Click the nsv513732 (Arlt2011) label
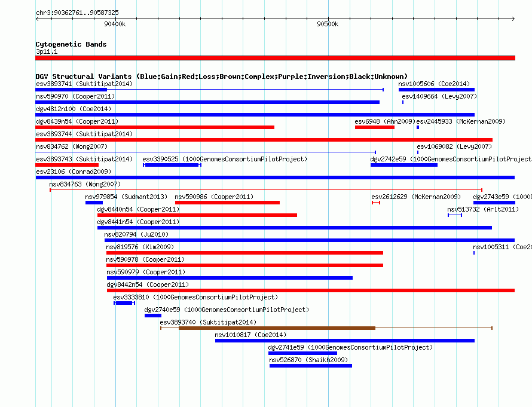This screenshot has width=532, height=407. click(x=483, y=209)
